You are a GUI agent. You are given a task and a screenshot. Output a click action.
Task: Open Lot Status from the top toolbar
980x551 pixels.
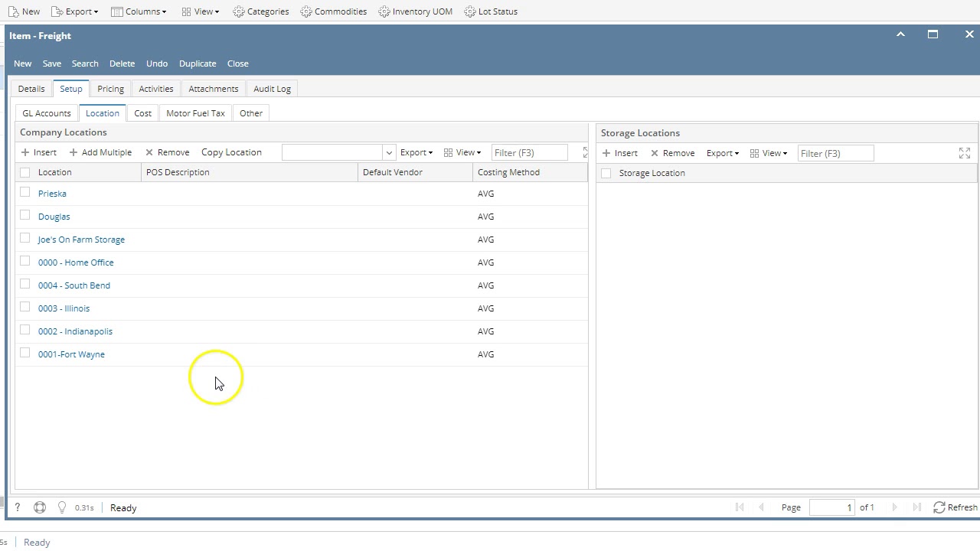(x=491, y=11)
